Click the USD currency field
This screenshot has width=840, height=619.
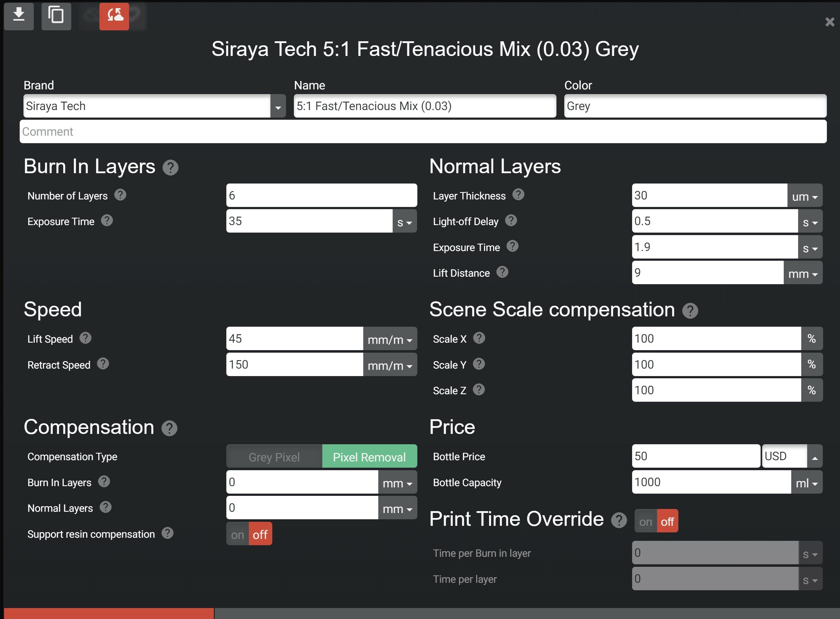[x=785, y=456]
